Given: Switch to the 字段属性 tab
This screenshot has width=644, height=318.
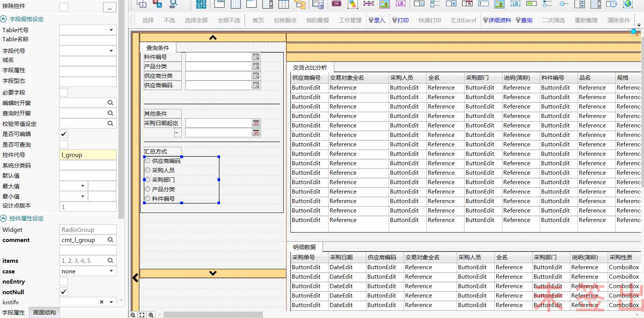Looking at the screenshot, I should [x=14, y=312].
